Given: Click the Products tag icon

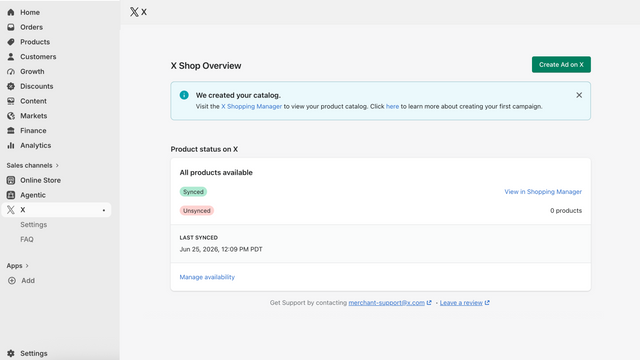Looking at the screenshot, I should [11, 42].
